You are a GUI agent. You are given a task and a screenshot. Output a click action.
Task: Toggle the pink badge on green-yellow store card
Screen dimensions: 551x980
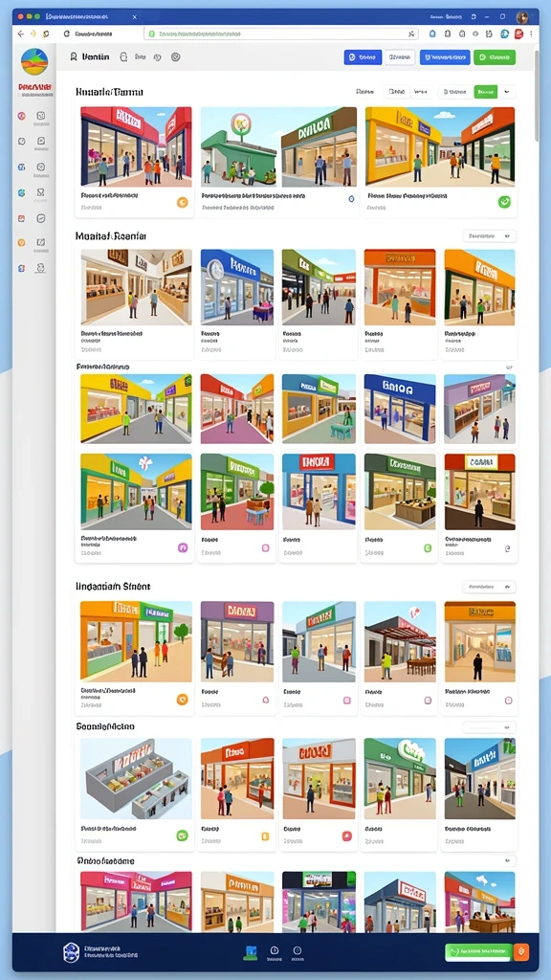[x=183, y=547]
